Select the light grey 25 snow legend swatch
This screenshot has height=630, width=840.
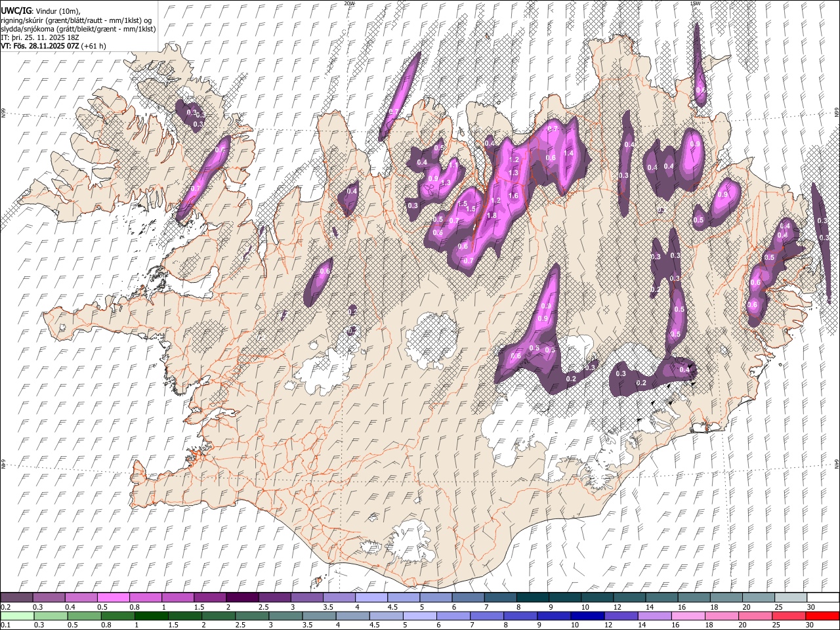(790, 598)
